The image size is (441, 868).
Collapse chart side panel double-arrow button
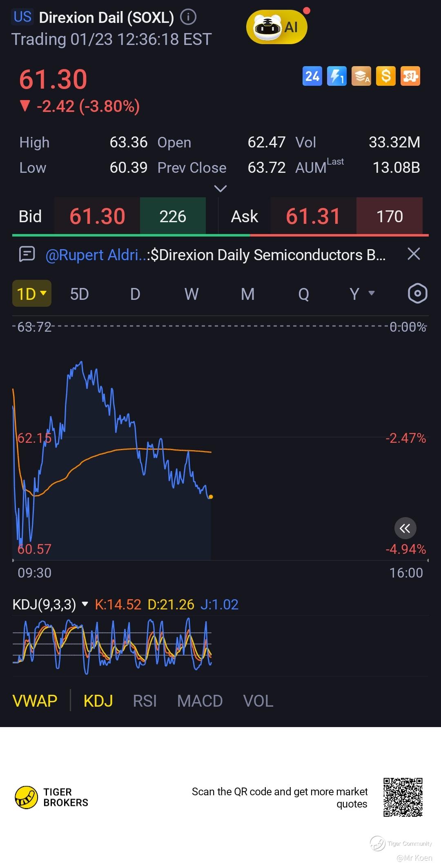405,528
